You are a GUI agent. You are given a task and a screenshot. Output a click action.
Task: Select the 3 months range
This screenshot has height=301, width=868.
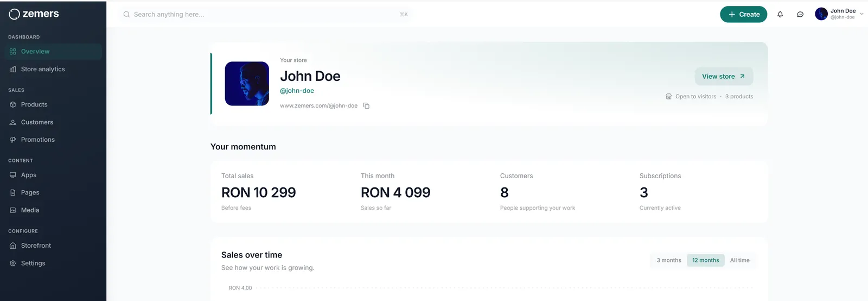(669, 260)
